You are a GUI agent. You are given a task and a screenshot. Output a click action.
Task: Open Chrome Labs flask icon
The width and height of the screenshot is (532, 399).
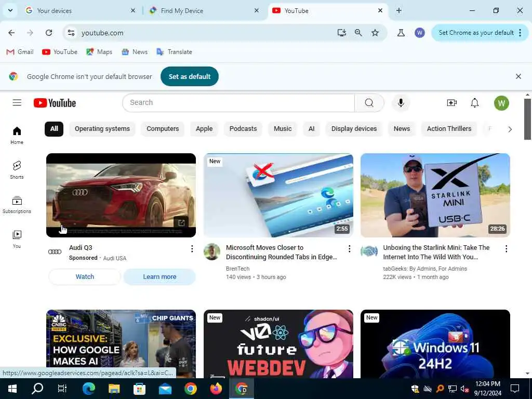pyautogui.click(x=401, y=33)
